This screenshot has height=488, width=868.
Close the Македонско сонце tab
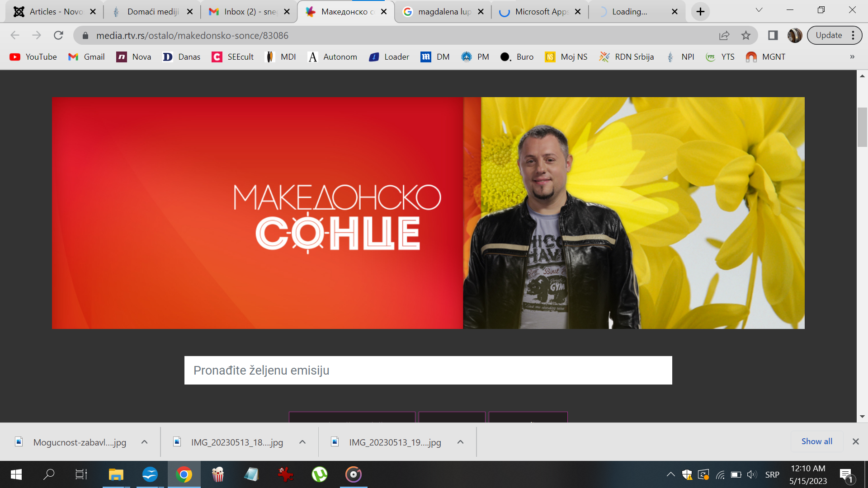click(x=384, y=12)
